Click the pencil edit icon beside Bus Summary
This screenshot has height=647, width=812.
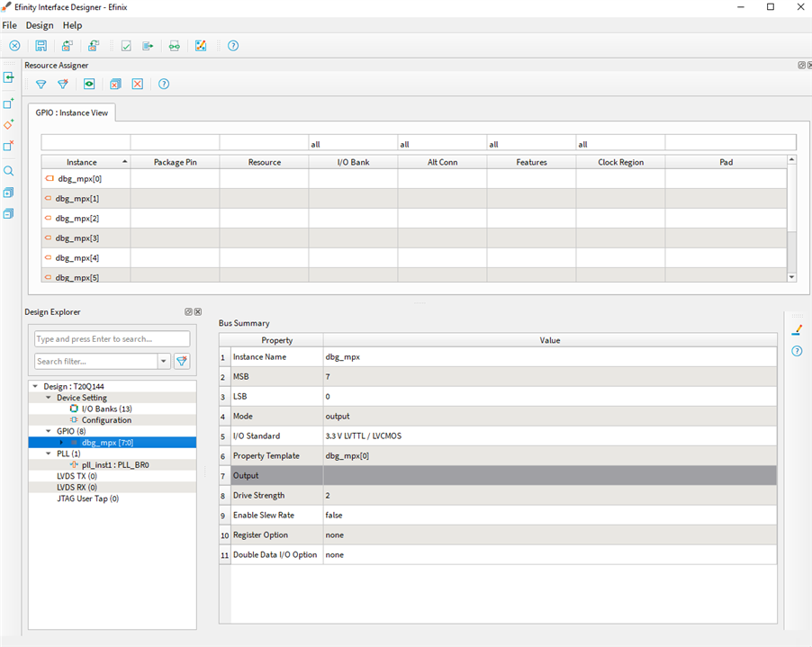(797, 329)
